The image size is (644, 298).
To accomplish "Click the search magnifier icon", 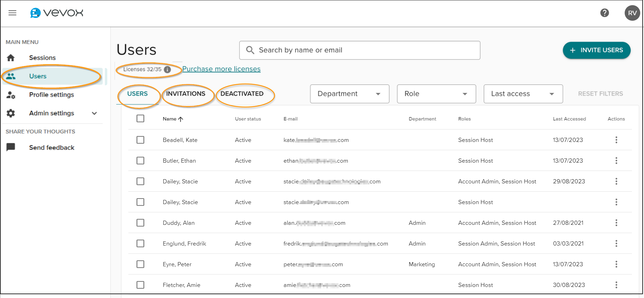I will click(250, 50).
